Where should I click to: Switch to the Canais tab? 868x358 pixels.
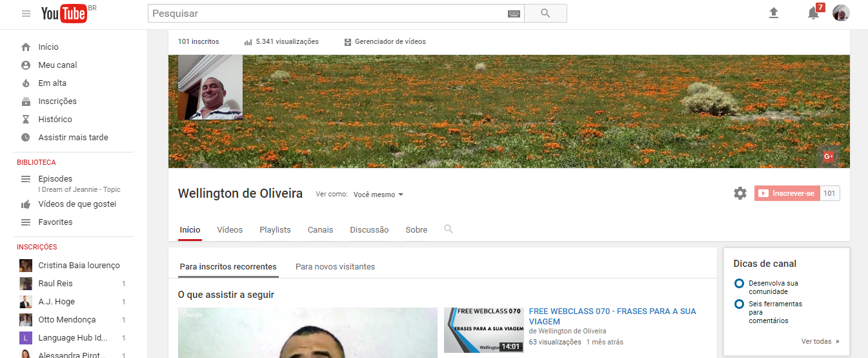point(320,230)
